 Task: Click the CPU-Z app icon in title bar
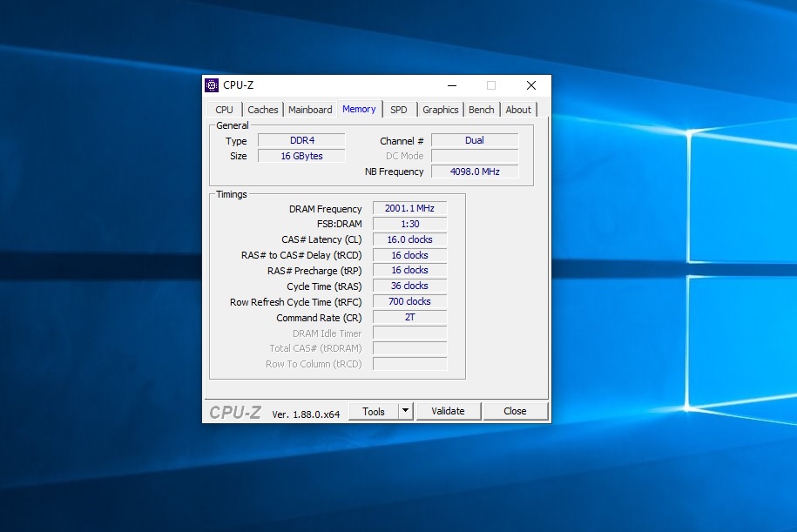pos(212,85)
